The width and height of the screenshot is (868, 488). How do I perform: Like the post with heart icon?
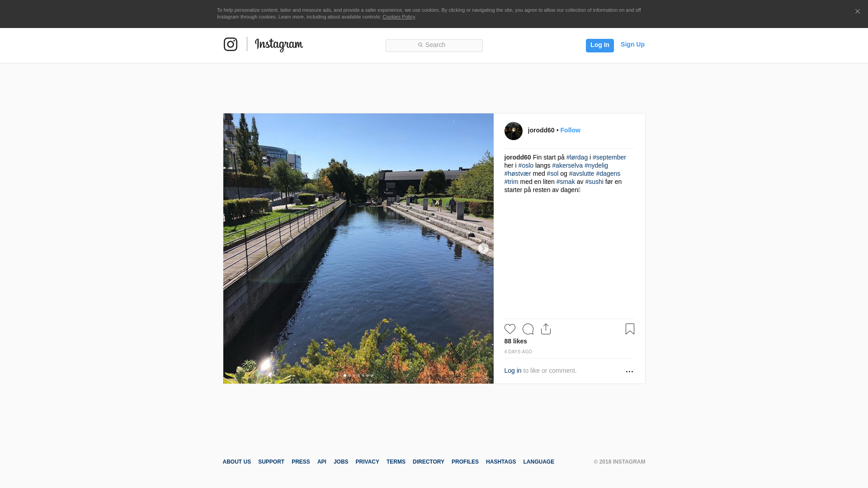click(509, 329)
